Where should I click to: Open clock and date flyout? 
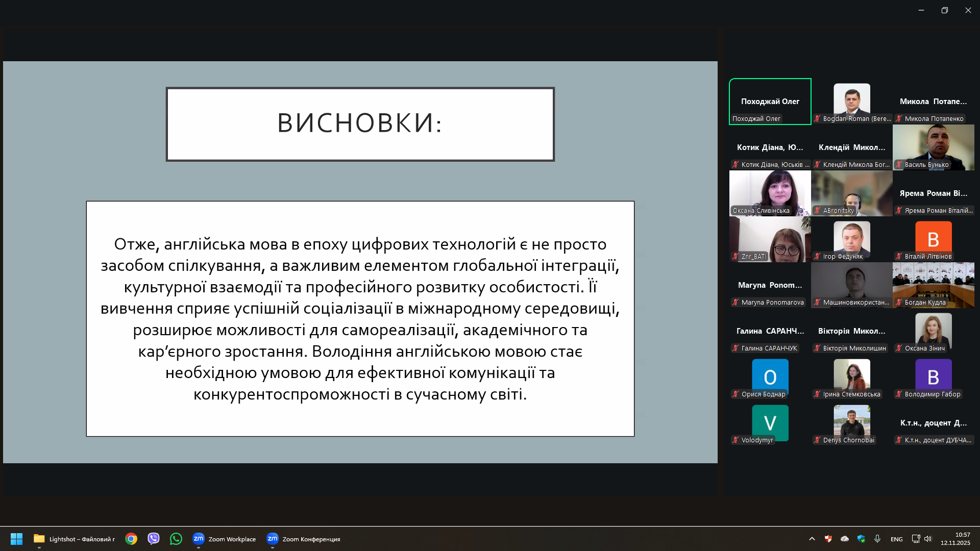[x=955, y=539]
